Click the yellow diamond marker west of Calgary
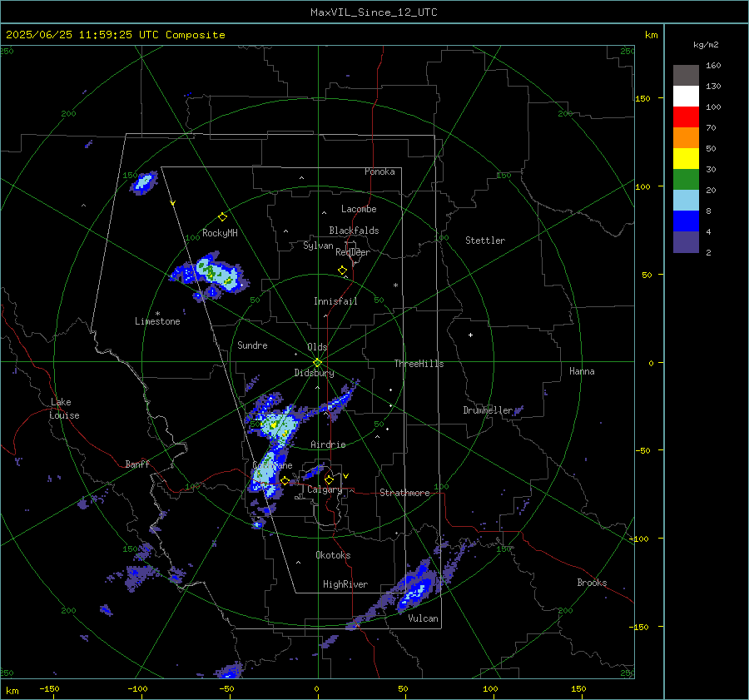 point(285,481)
